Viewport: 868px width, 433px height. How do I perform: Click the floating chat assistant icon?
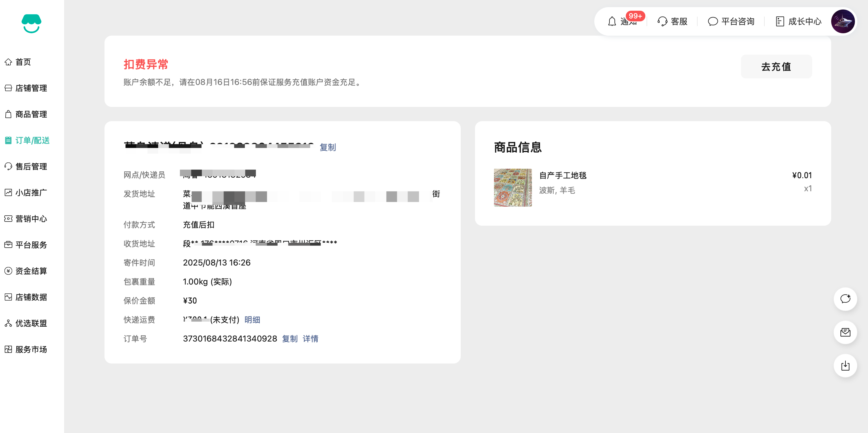coord(845,299)
